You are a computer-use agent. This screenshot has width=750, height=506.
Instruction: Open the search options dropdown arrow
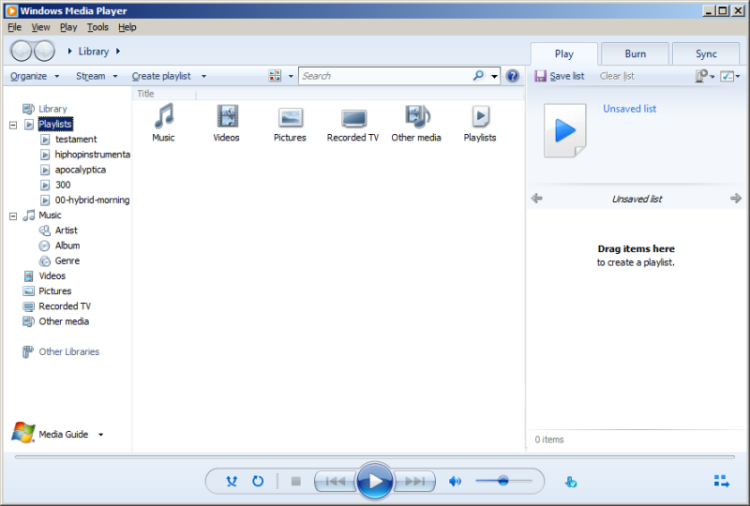494,77
